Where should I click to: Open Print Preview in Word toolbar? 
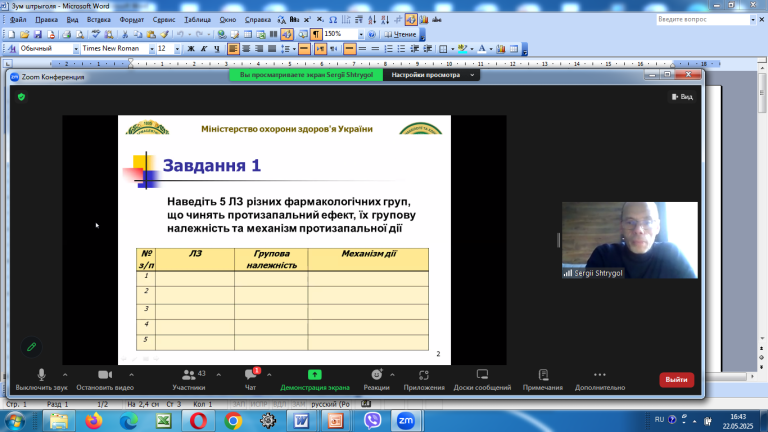coord(80,34)
